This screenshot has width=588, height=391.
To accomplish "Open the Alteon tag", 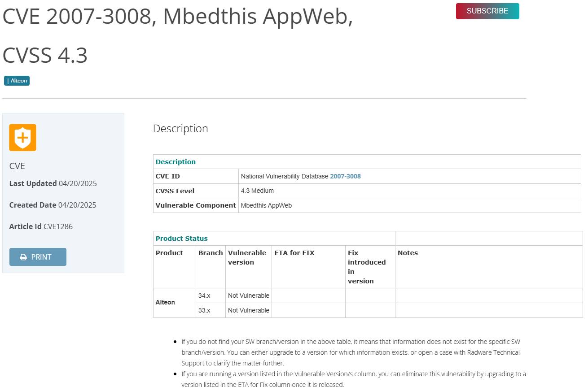I will 17,81.
